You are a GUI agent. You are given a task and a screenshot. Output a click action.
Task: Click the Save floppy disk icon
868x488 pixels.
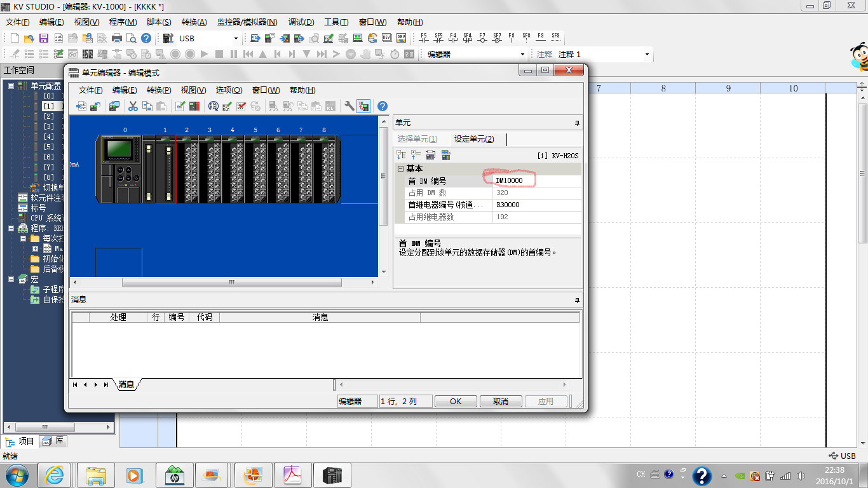(44, 39)
